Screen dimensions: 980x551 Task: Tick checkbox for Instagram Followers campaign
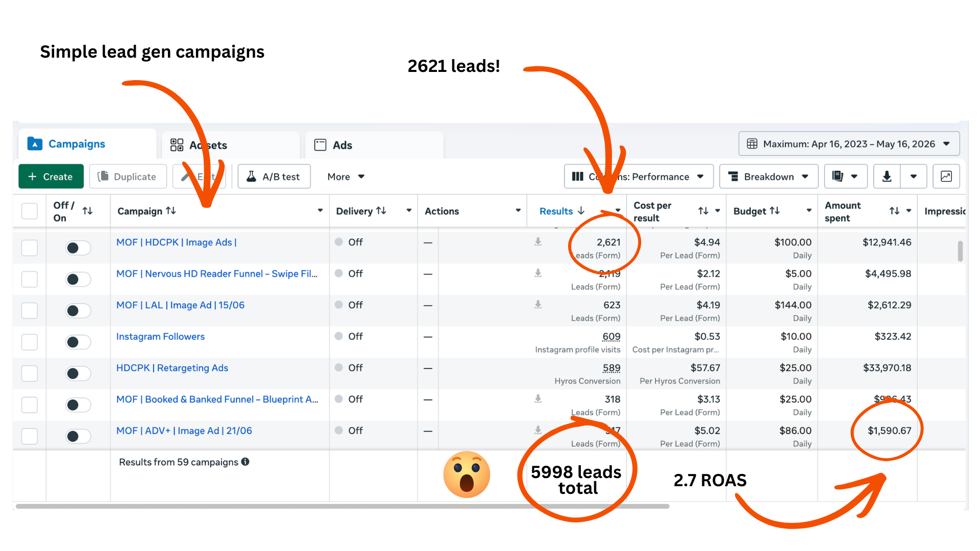point(30,342)
